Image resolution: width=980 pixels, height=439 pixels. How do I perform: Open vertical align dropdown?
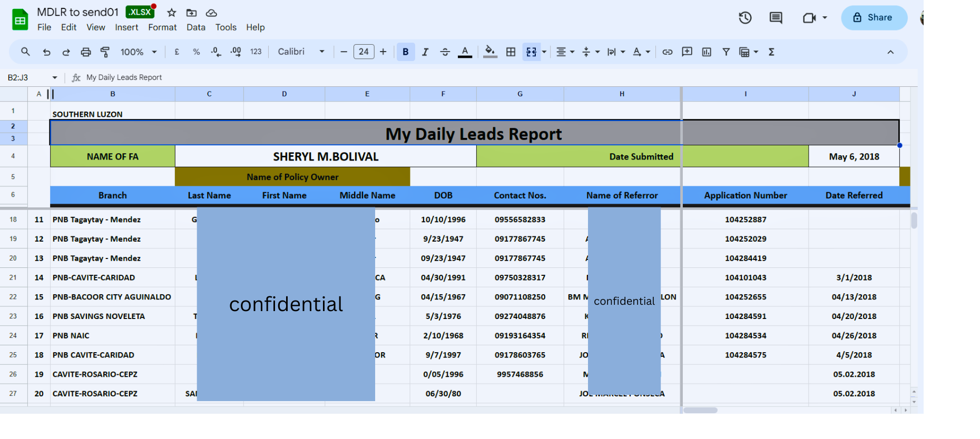[x=590, y=52]
